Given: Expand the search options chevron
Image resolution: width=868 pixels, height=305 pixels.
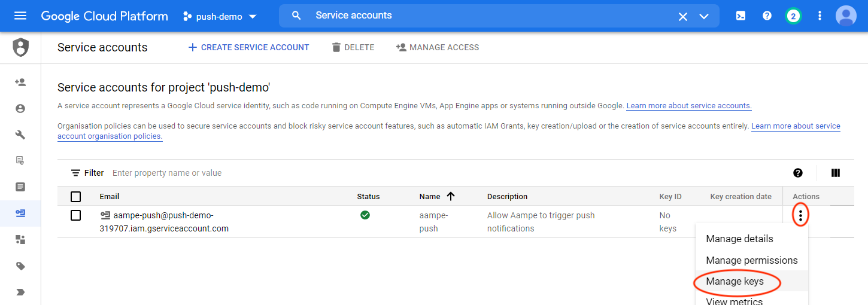Looking at the screenshot, I should [x=704, y=17].
